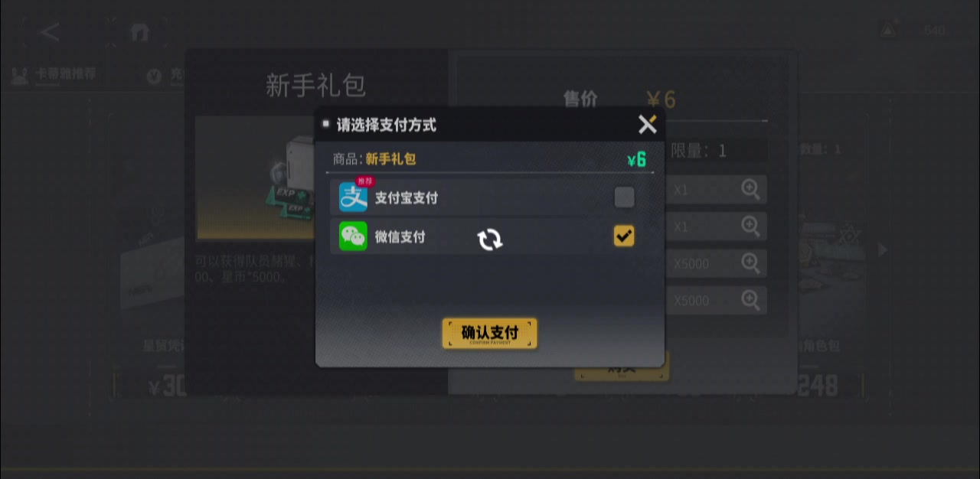980x479 pixels.
Task: Go to home via house icon
Action: (x=139, y=32)
